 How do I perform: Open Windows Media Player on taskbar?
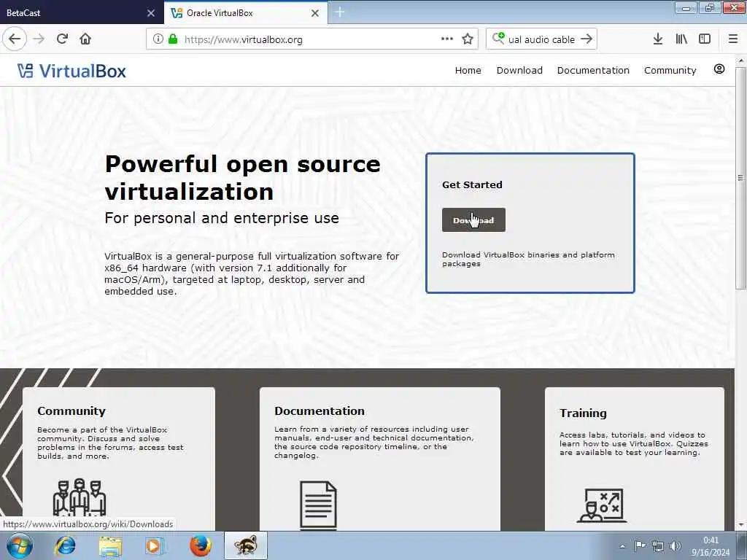pyautogui.click(x=155, y=545)
